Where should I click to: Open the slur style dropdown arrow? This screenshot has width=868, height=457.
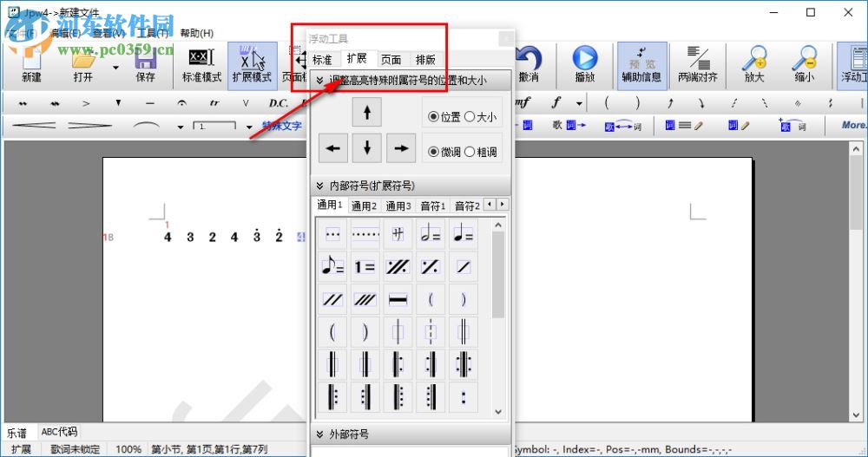(181, 127)
